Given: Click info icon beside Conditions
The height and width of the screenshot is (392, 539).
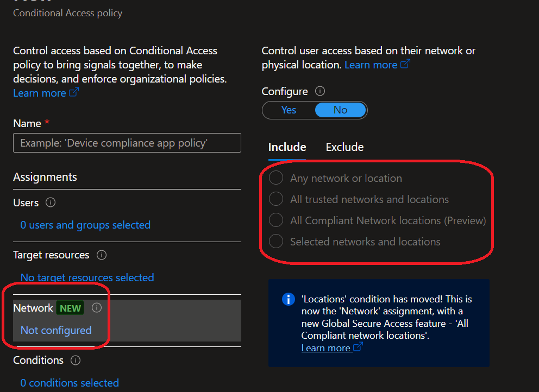Looking at the screenshot, I should [76, 360].
